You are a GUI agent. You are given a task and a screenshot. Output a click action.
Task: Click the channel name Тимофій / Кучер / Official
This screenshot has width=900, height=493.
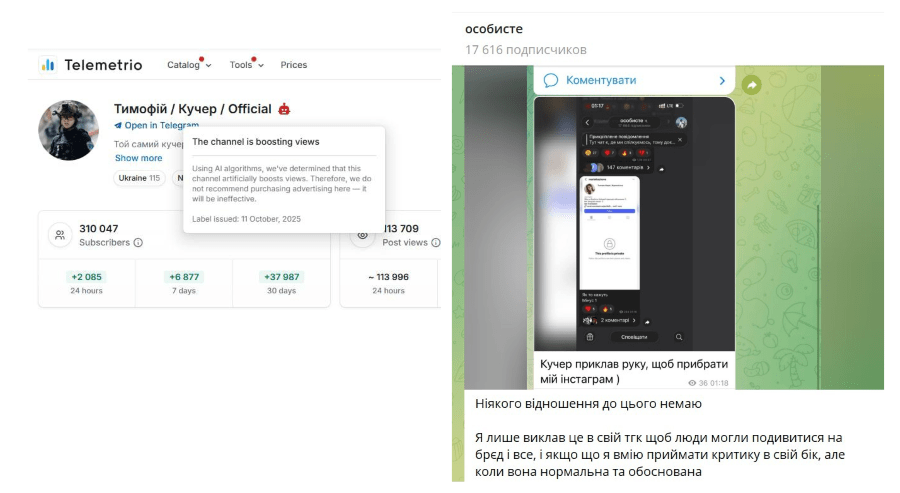click(193, 109)
